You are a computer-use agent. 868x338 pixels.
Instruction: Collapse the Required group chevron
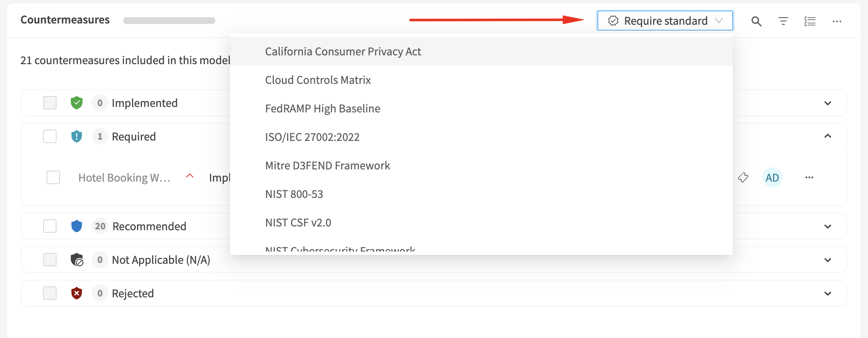[827, 136]
